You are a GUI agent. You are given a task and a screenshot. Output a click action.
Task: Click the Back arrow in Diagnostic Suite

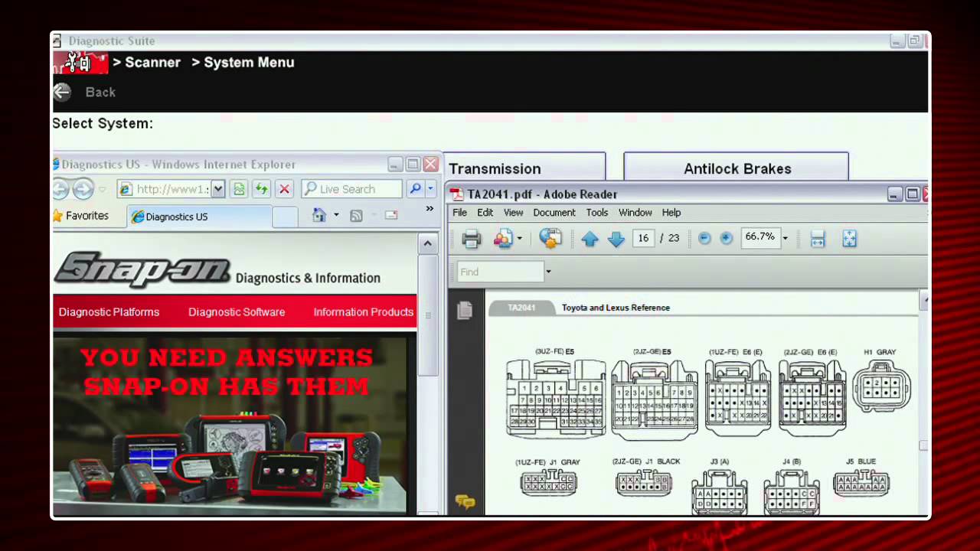pos(62,92)
